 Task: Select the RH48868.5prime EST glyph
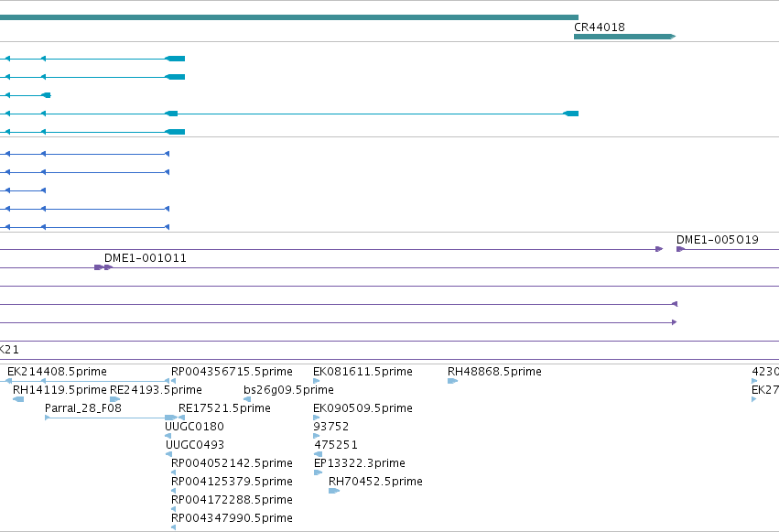click(x=452, y=381)
